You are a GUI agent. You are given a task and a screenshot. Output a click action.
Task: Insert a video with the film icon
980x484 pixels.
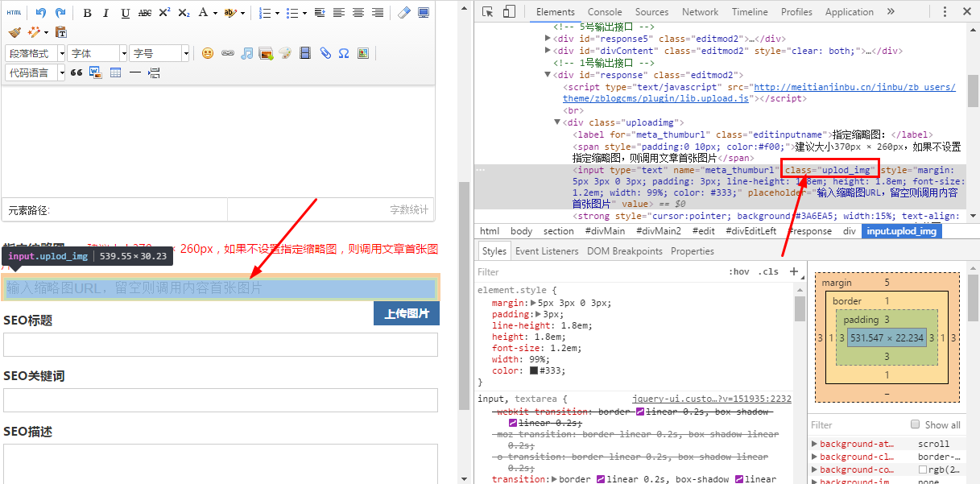click(x=305, y=53)
